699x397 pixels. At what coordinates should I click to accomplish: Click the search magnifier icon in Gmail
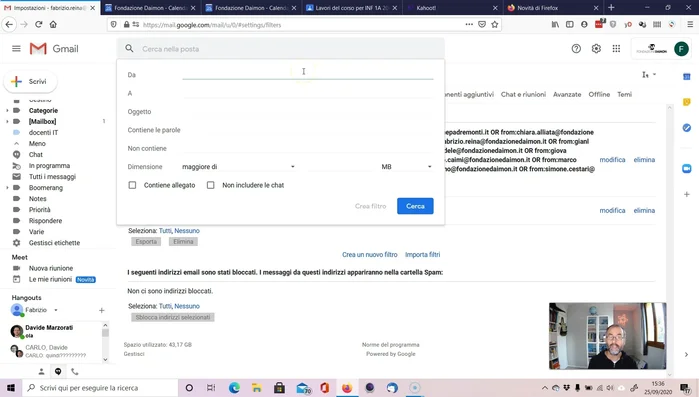coord(129,49)
